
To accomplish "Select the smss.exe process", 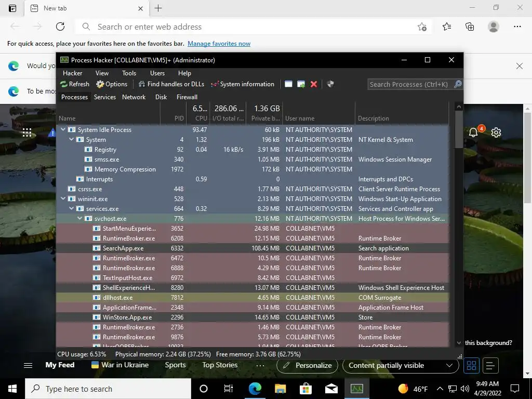I will pyautogui.click(x=253, y=159).
